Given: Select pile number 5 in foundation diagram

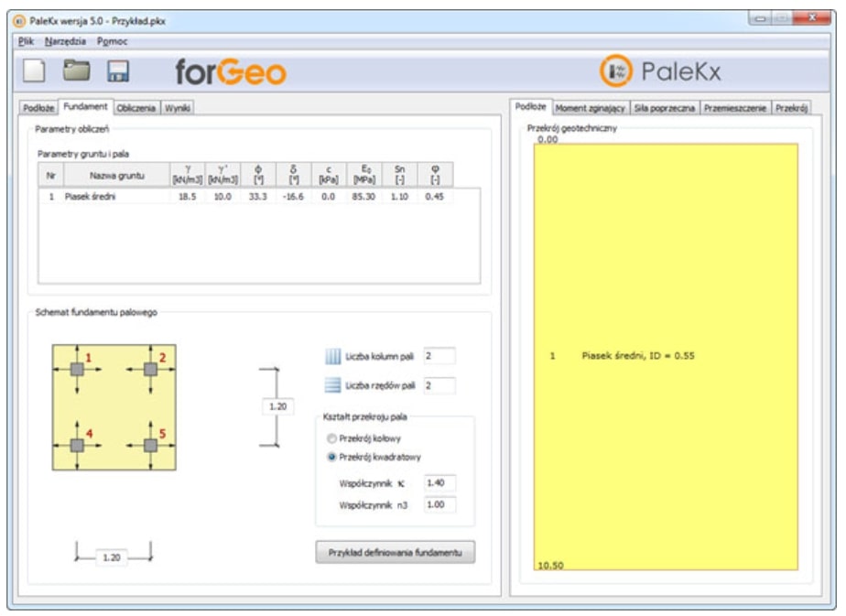Looking at the screenshot, I should 150,445.
